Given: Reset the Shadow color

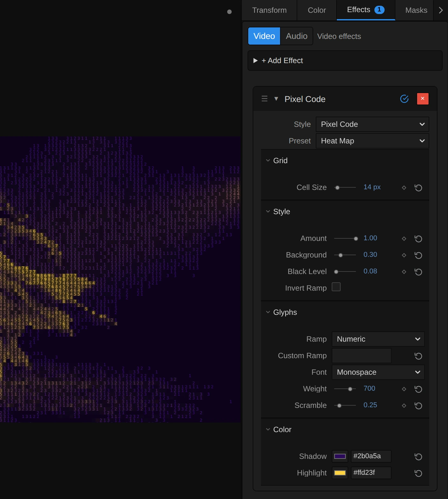Looking at the screenshot, I should 418,457.
